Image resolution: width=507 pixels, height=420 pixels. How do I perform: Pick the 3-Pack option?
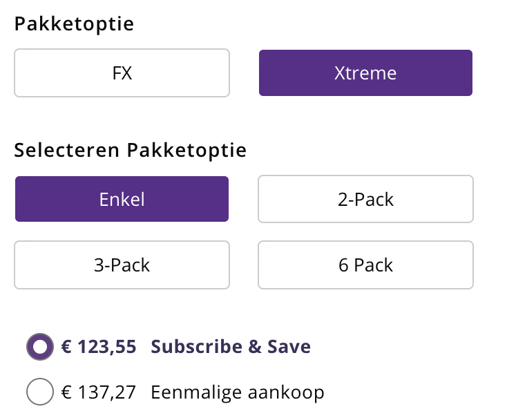(122, 265)
